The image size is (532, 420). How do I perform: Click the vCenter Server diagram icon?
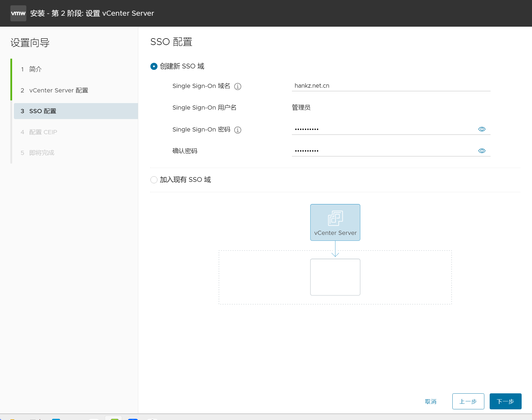tap(335, 222)
